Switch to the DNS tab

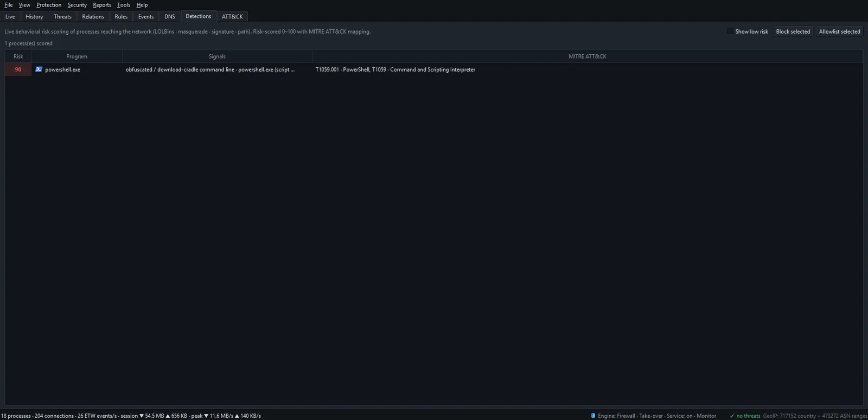pyautogui.click(x=170, y=17)
